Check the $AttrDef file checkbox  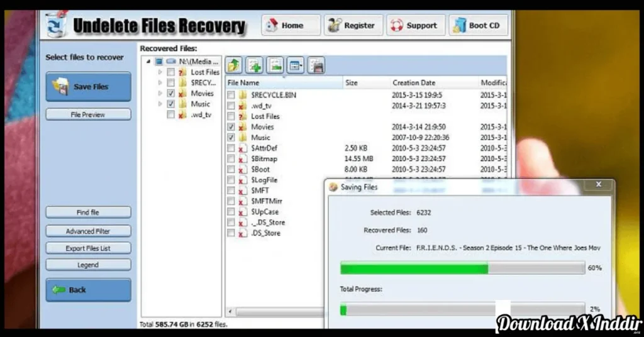tap(231, 148)
